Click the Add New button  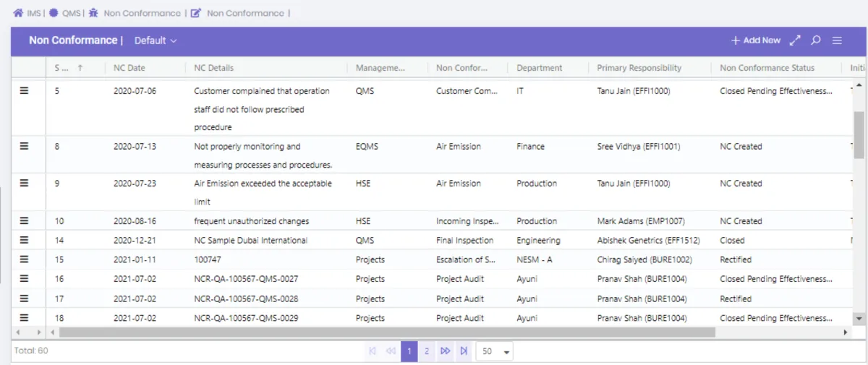(756, 40)
